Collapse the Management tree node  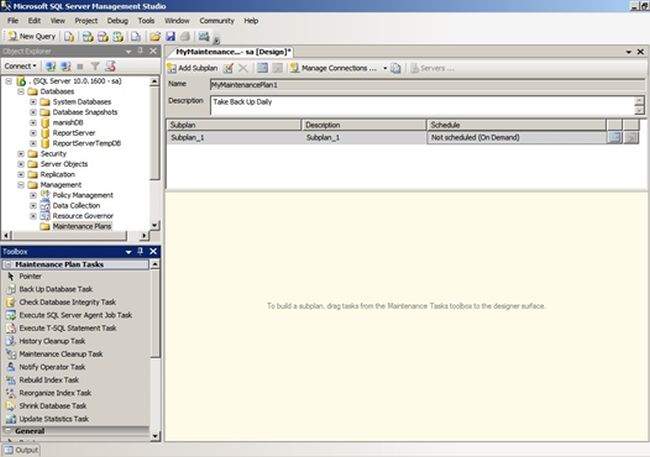pos(21,185)
